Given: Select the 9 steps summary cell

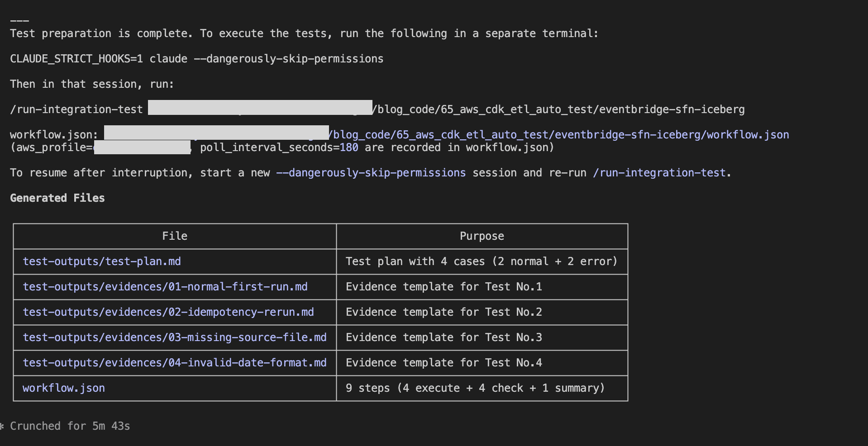Looking at the screenshot, I should coord(475,388).
